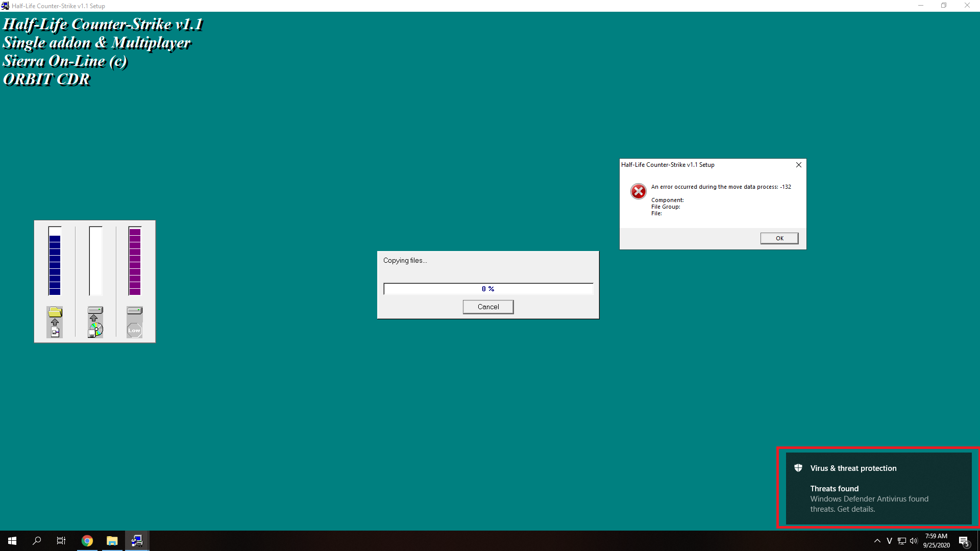Open Task View on the taskbar
The width and height of the screenshot is (980, 551).
pyautogui.click(x=61, y=541)
